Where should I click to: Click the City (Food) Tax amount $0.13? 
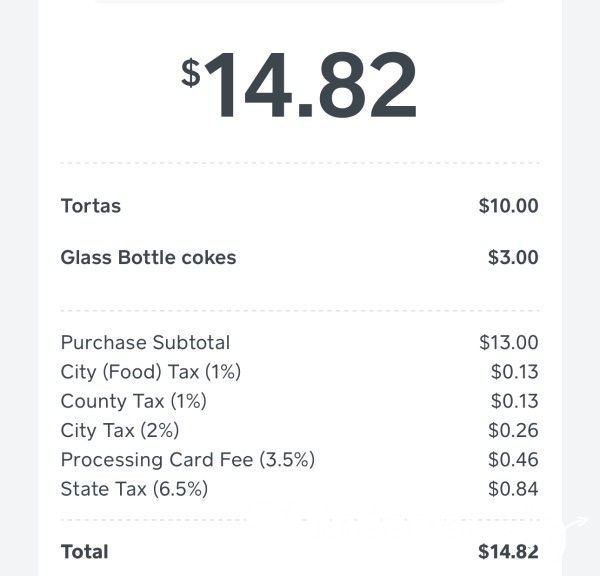click(x=515, y=372)
